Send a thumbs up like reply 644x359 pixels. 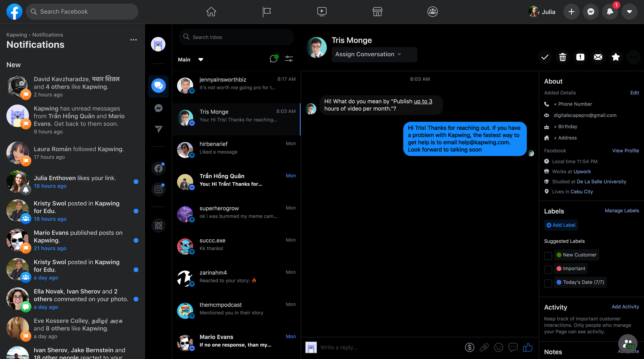pyautogui.click(x=527, y=347)
